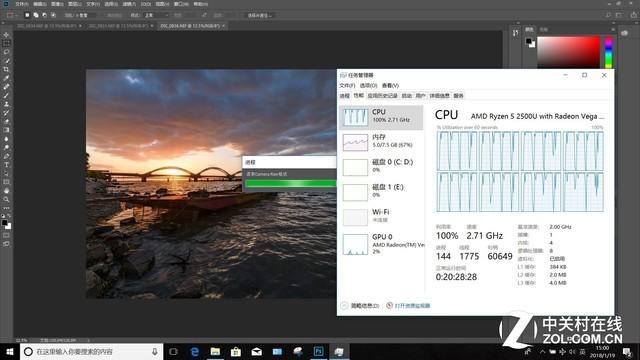Open File Explorer from taskbar
The height and width of the screenshot is (360, 640).
click(x=215, y=351)
